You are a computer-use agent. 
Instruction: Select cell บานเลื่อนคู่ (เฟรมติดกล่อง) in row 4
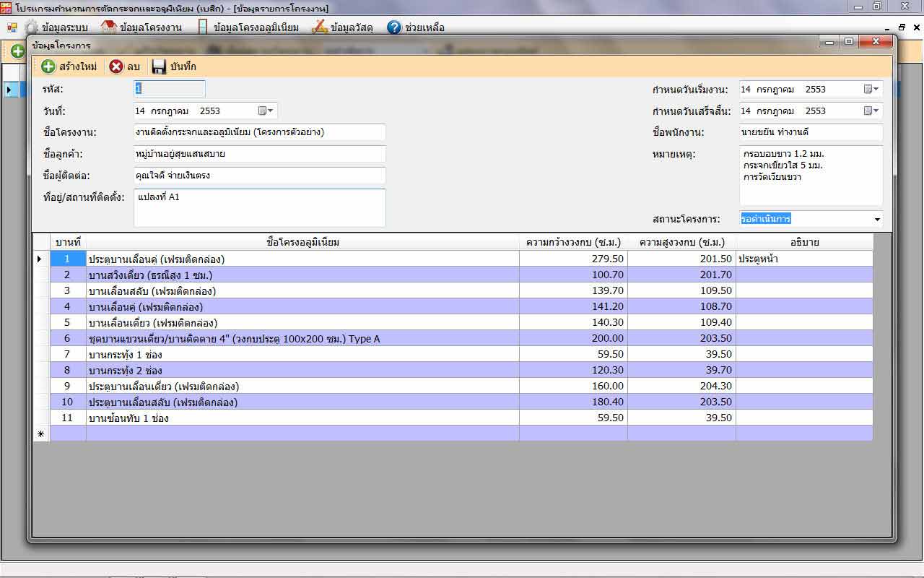click(x=302, y=306)
